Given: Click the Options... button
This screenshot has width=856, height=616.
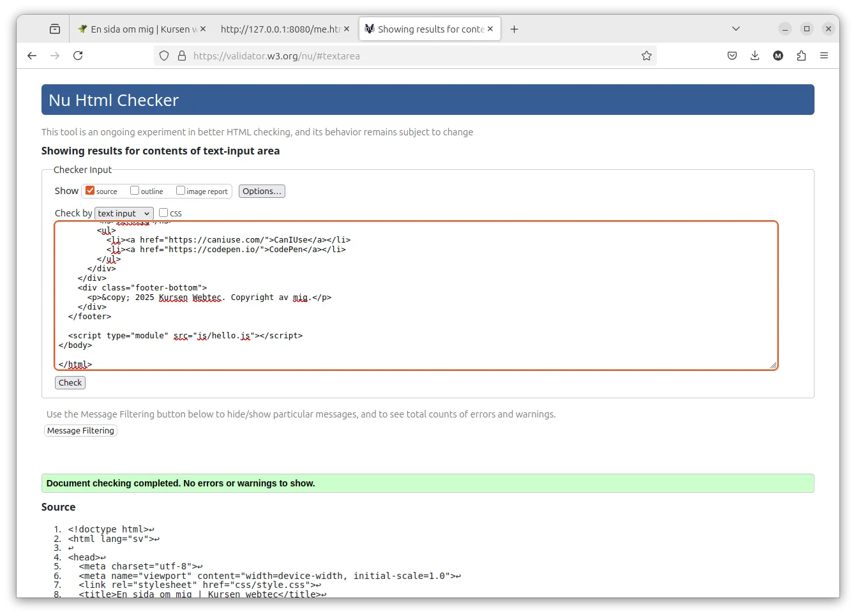Looking at the screenshot, I should [x=262, y=191].
